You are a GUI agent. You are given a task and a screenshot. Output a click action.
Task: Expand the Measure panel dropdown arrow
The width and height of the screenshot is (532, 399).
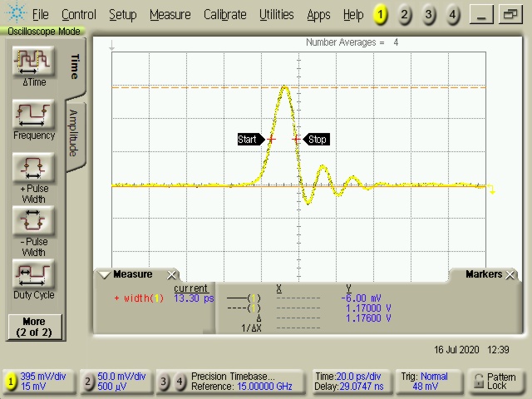pos(105,275)
